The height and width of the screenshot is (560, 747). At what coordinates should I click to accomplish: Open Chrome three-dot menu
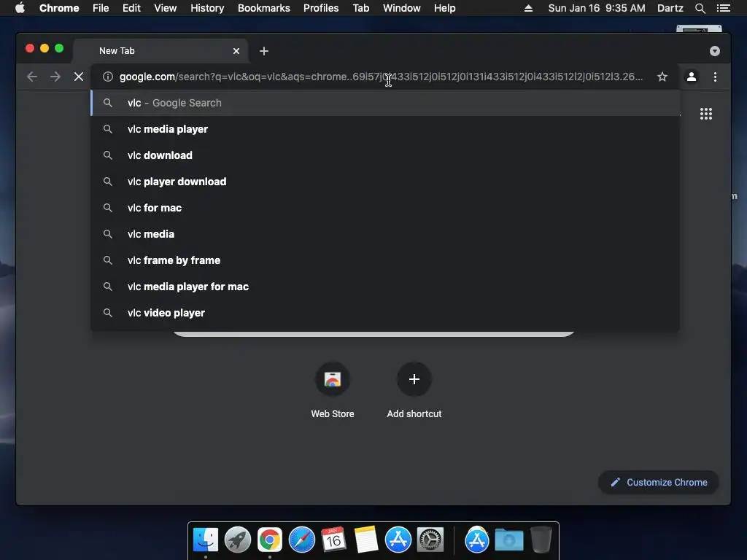coord(715,77)
